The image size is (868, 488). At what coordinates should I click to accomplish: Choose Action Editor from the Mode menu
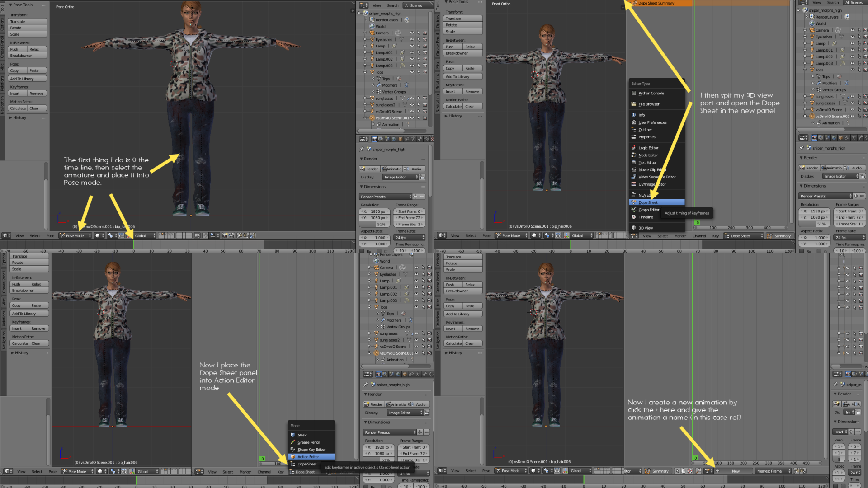click(308, 457)
